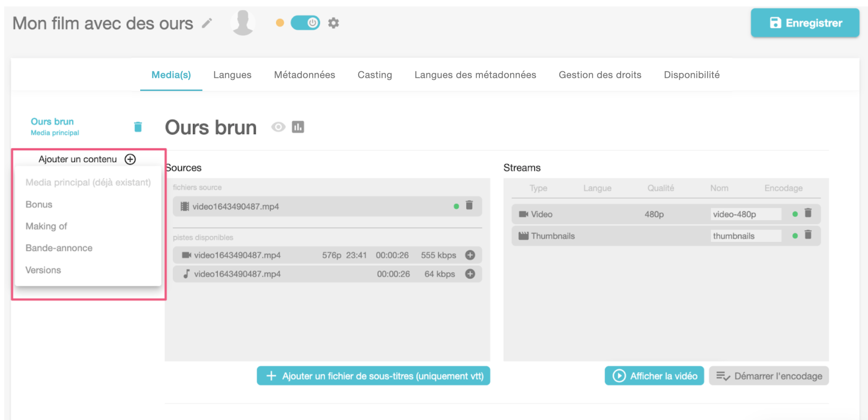Toggle the blue power switch off

pyautogui.click(x=305, y=23)
